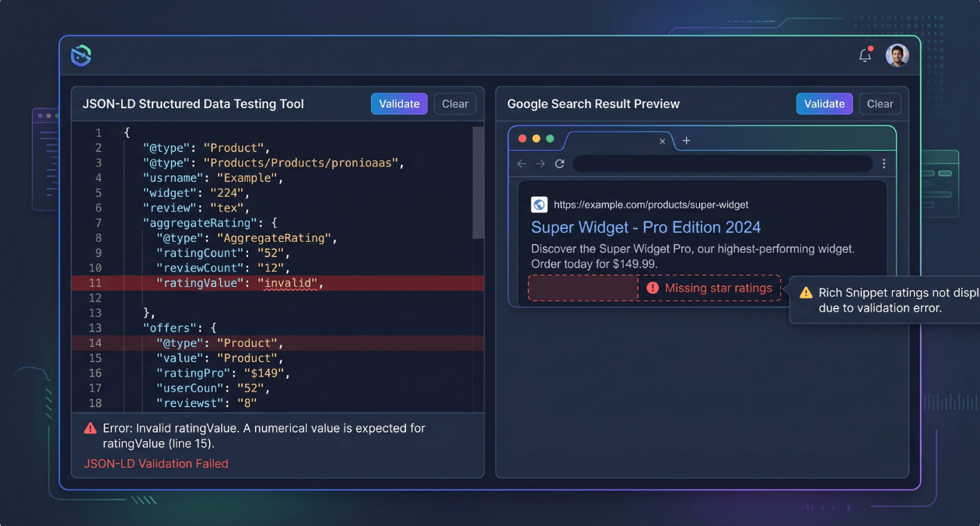Go forward in the mock browser
The image size is (980, 526).
pos(541,163)
